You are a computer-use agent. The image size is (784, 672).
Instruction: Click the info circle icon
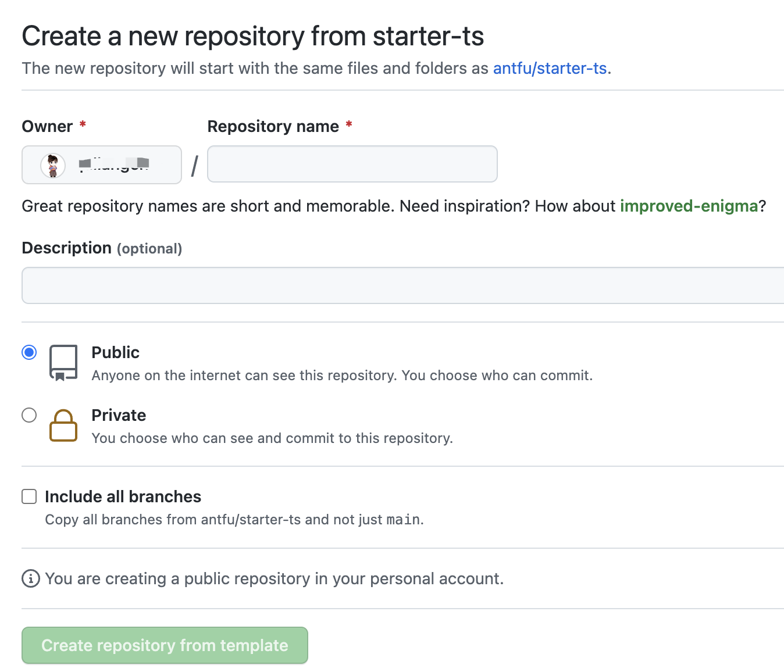(x=31, y=578)
